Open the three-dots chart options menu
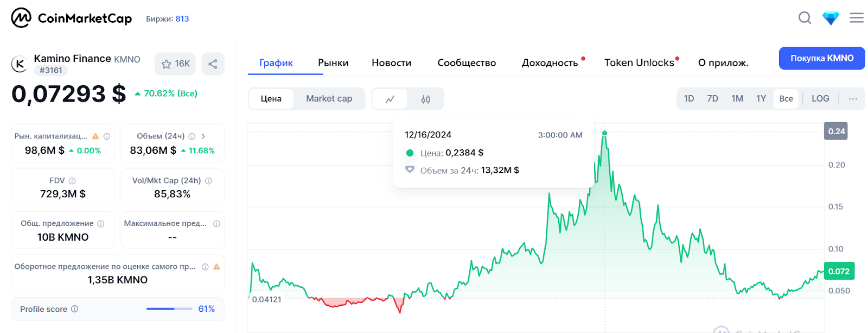The width and height of the screenshot is (868, 333). pyautogui.click(x=853, y=99)
